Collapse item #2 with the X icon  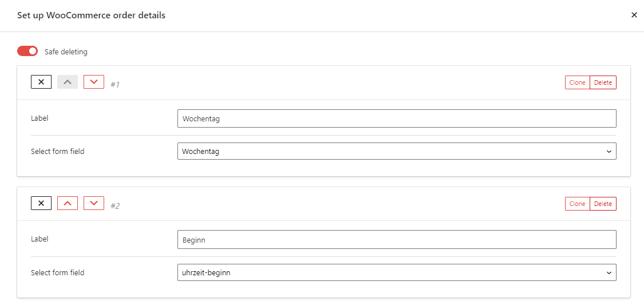[x=41, y=203]
